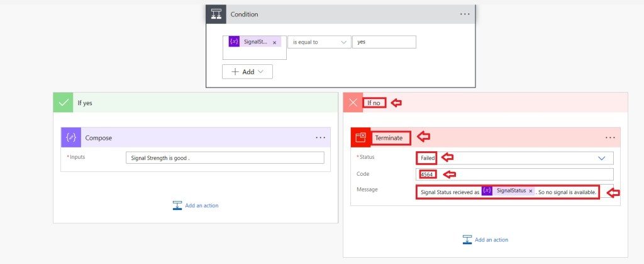Click Add an action in If yes branch

(x=196, y=205)
